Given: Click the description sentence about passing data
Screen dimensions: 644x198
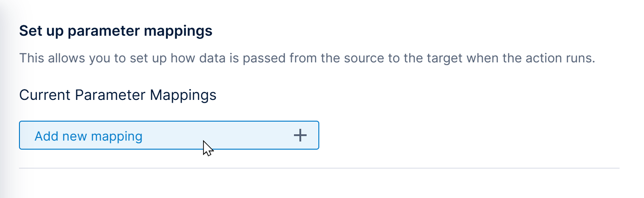Looking at the screenshot, I should (x=307, y=58).
